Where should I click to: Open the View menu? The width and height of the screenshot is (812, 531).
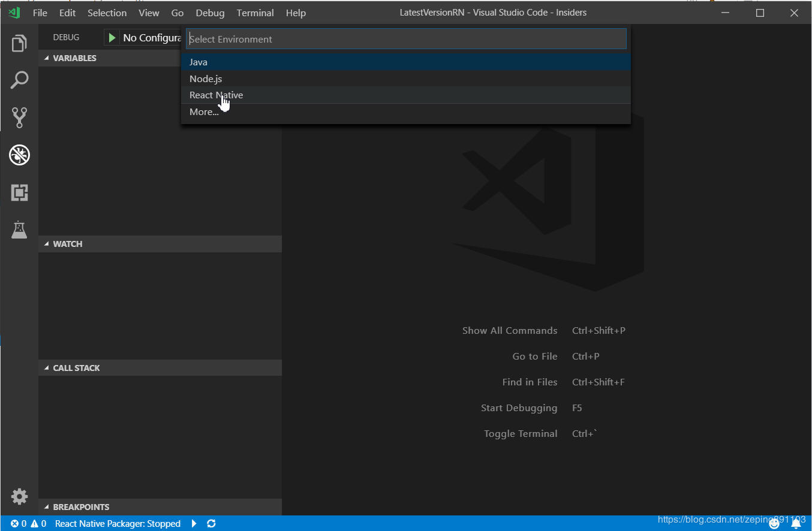[149, 13]
